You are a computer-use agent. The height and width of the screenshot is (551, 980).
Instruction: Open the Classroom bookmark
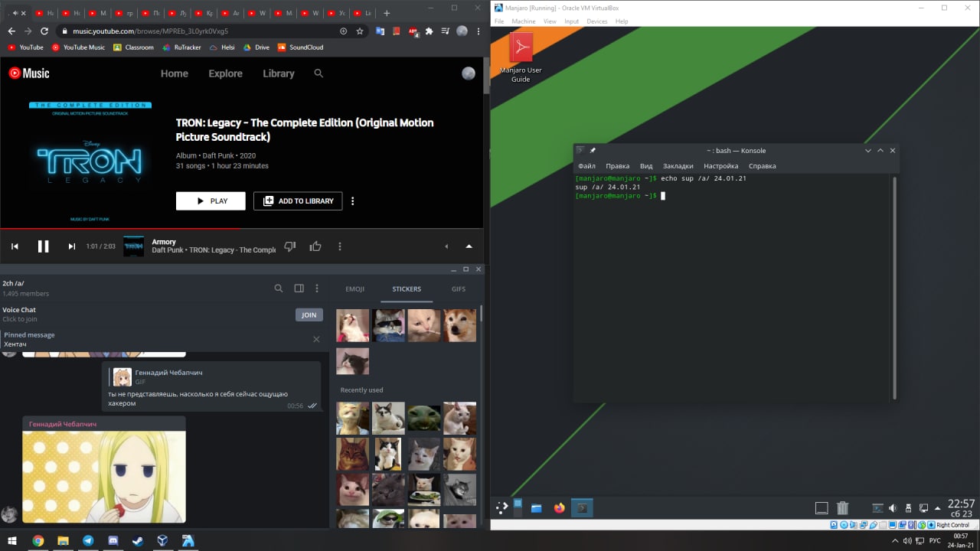(133, 47)
